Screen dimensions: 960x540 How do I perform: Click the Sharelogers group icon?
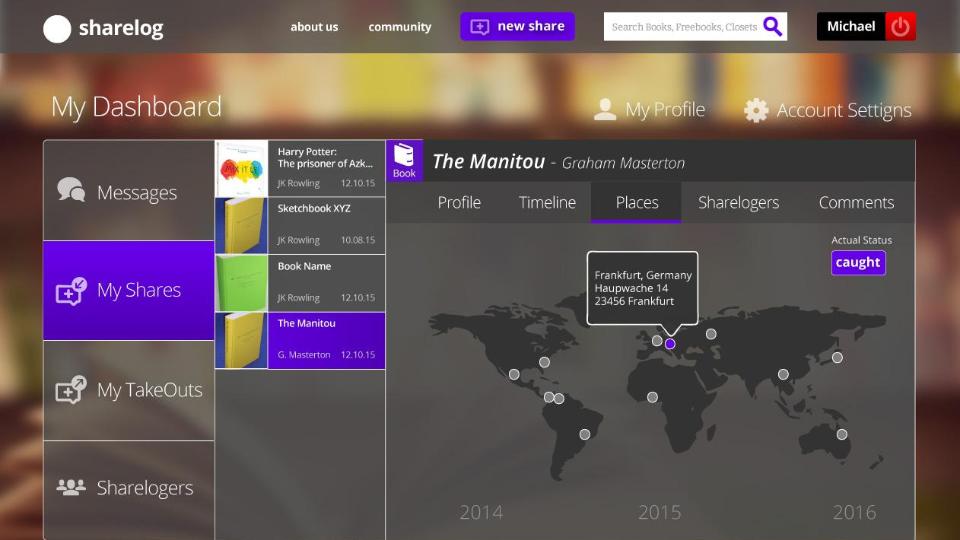point(71,488)
